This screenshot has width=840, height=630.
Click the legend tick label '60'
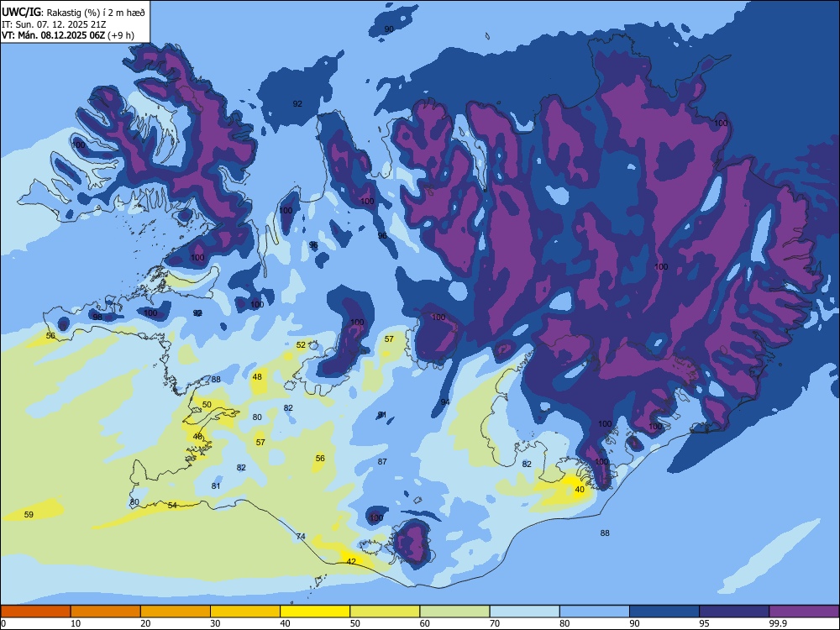pos(425,623)
